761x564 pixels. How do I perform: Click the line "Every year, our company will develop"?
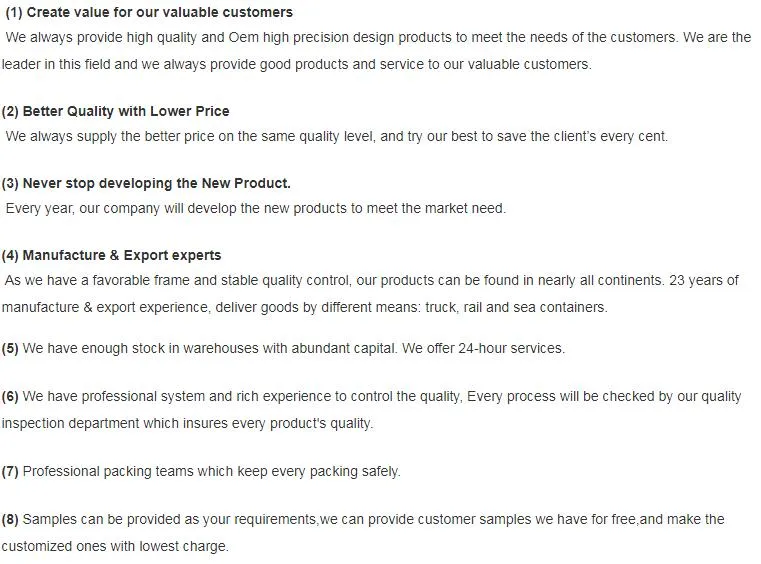tap(256, 209)
